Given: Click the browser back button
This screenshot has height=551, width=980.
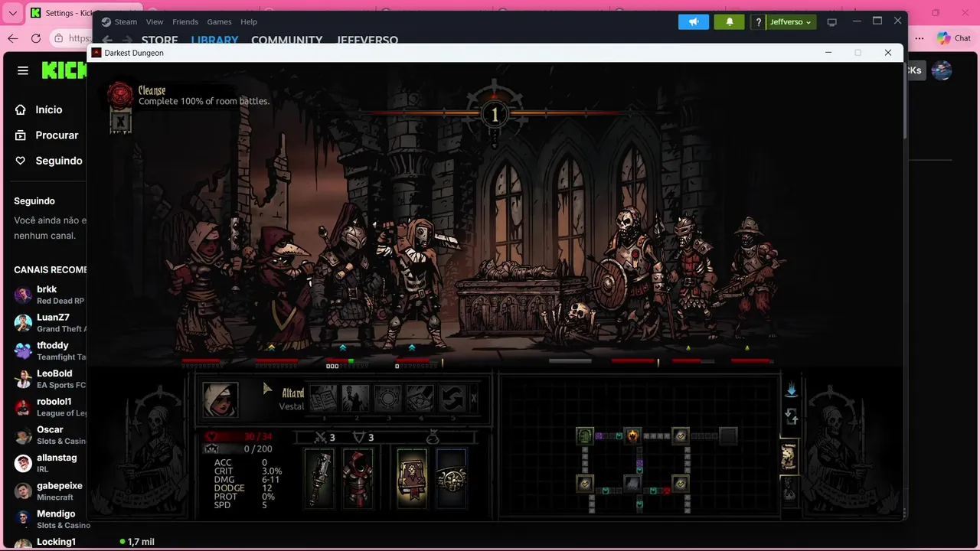Looking at the screenshot, I should click(13, 38).
